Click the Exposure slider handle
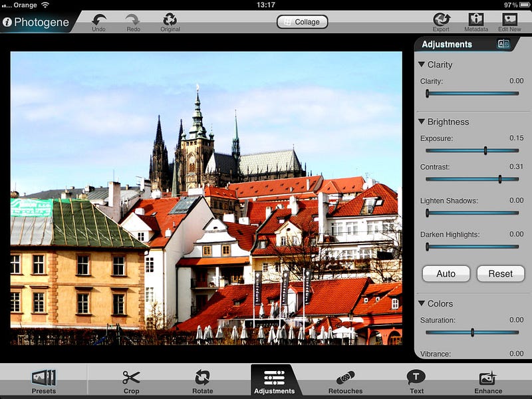 click(x=485, y=151)
